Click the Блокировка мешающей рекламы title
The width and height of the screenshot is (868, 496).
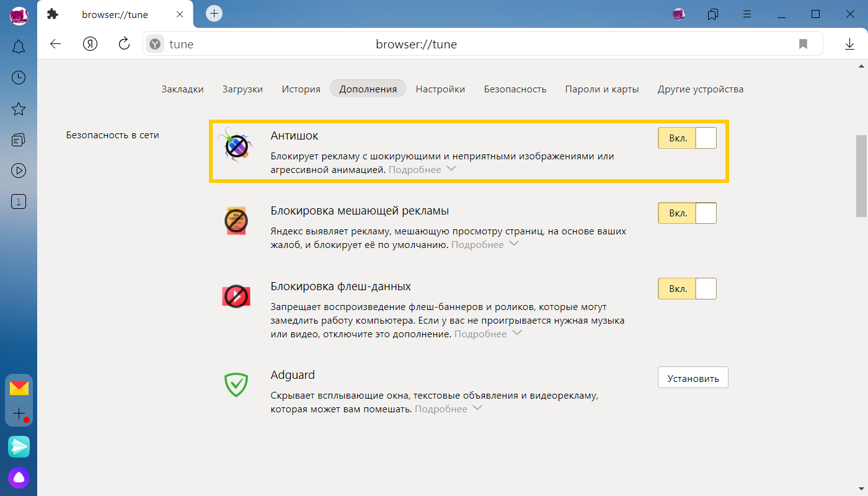pos(360,211)
